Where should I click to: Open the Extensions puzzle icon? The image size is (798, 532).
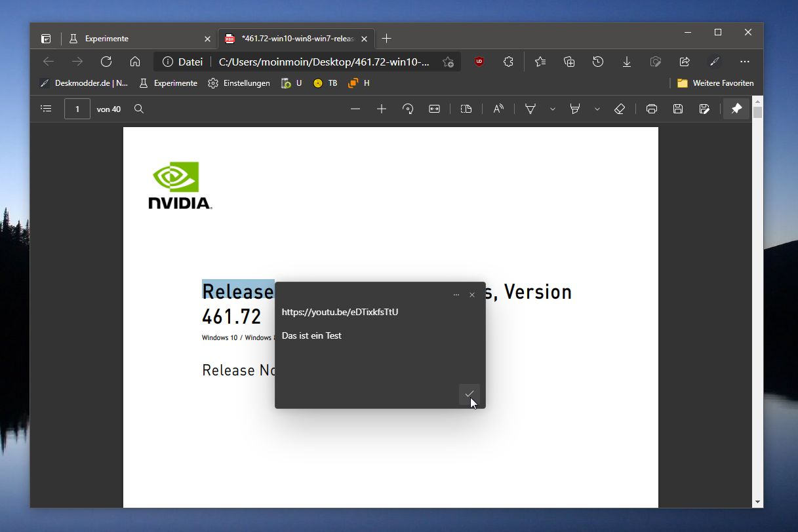(508, 62)
